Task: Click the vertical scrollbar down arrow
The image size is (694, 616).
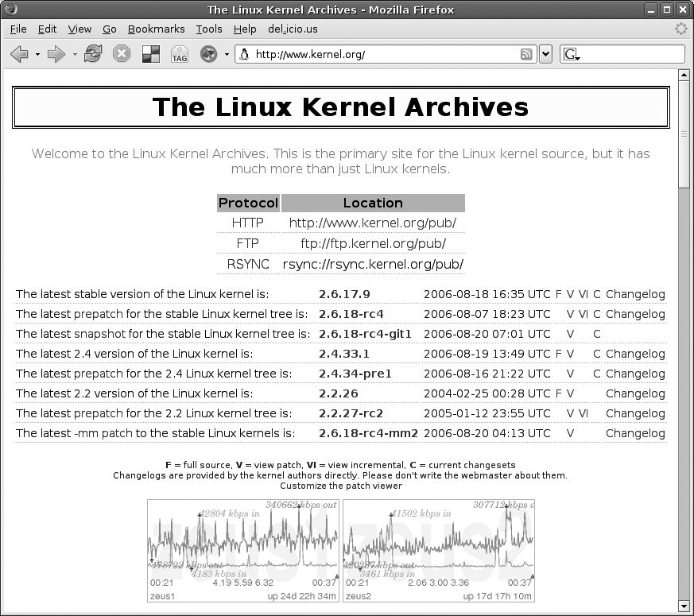Action: pos(684,606)
